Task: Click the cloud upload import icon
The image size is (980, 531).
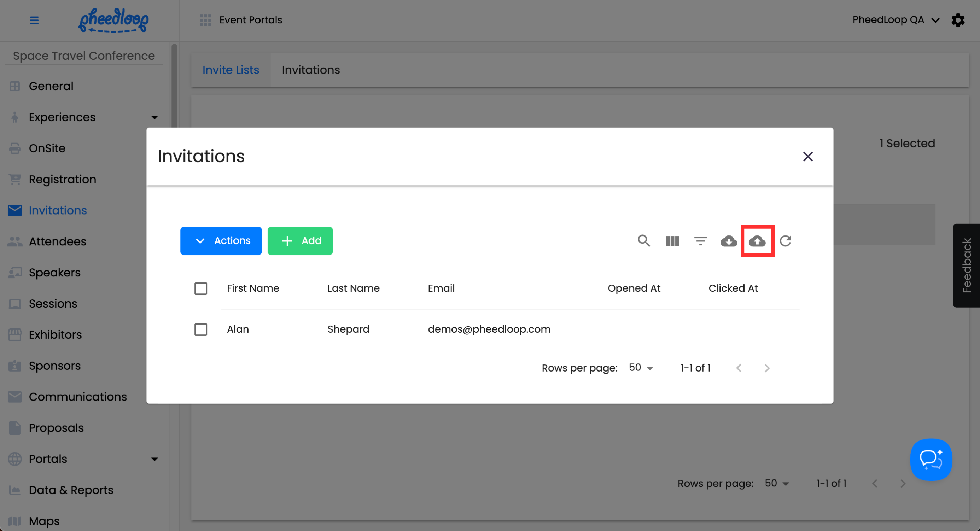Action: [757, 241]
